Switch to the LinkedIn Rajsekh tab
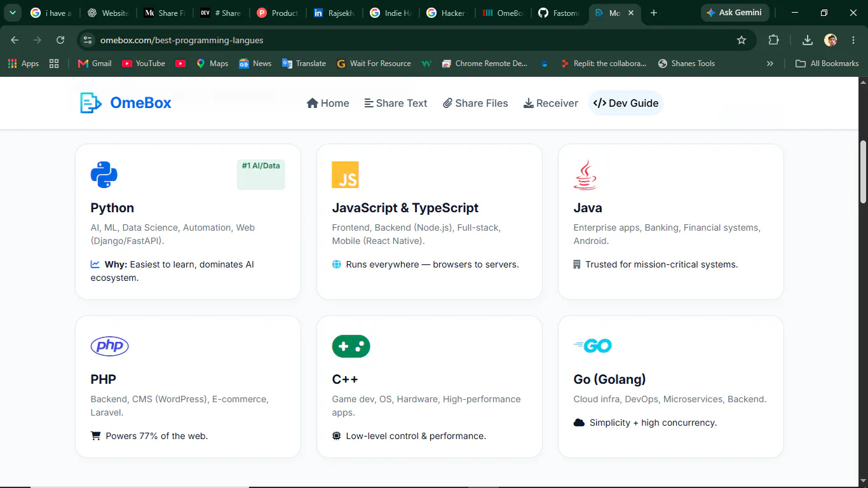Viewport: 868px width, 488px height. tap(335, 13)
